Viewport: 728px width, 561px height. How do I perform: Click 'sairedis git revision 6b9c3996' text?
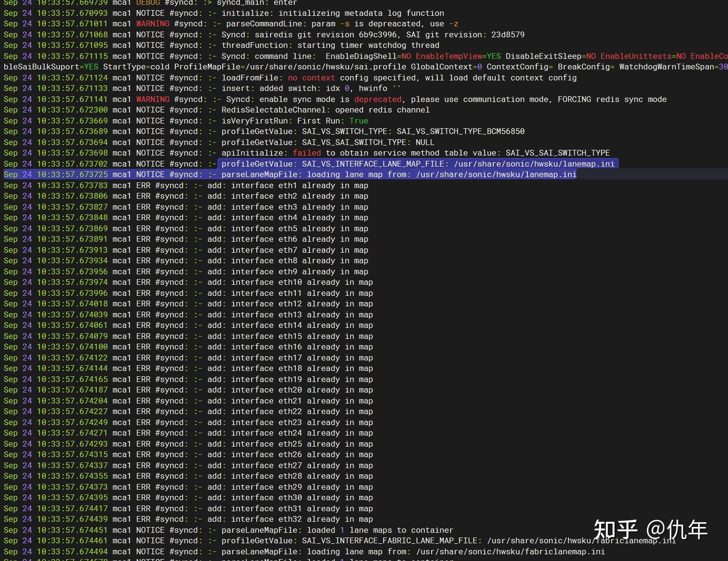(326, 34)
